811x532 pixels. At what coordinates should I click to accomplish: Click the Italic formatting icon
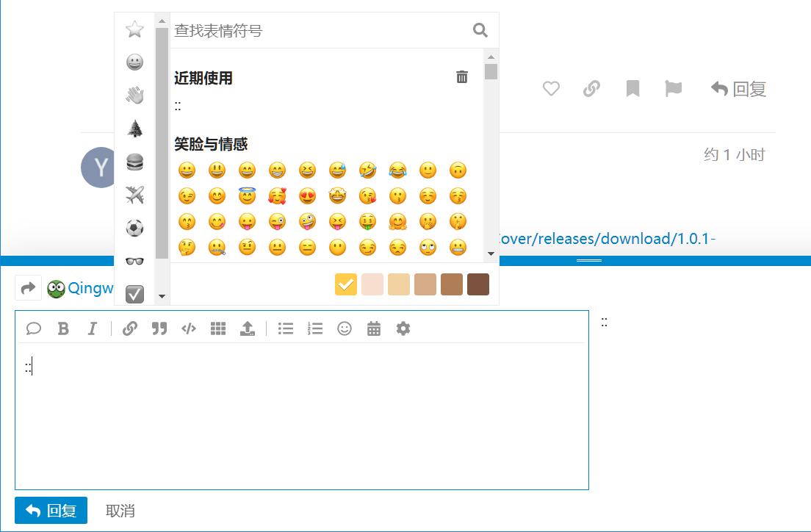pos(92,328)
